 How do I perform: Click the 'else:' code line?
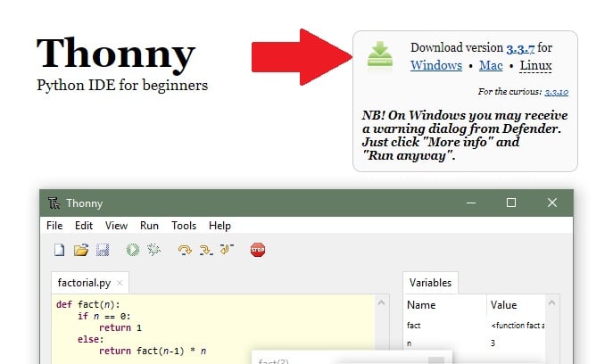point(91,339)
